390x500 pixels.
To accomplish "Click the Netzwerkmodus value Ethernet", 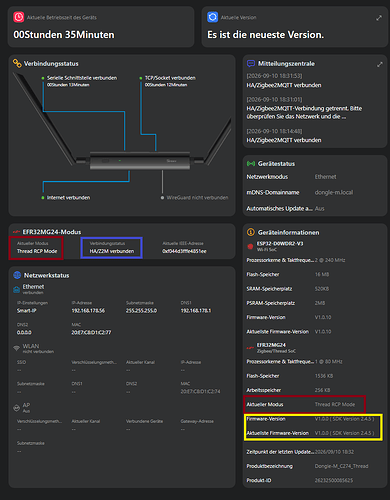I will pos(325,177).
